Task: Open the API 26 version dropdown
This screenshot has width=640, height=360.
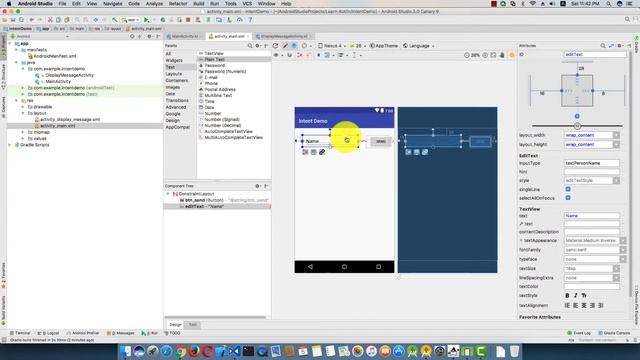Action: tap(358, 46)
